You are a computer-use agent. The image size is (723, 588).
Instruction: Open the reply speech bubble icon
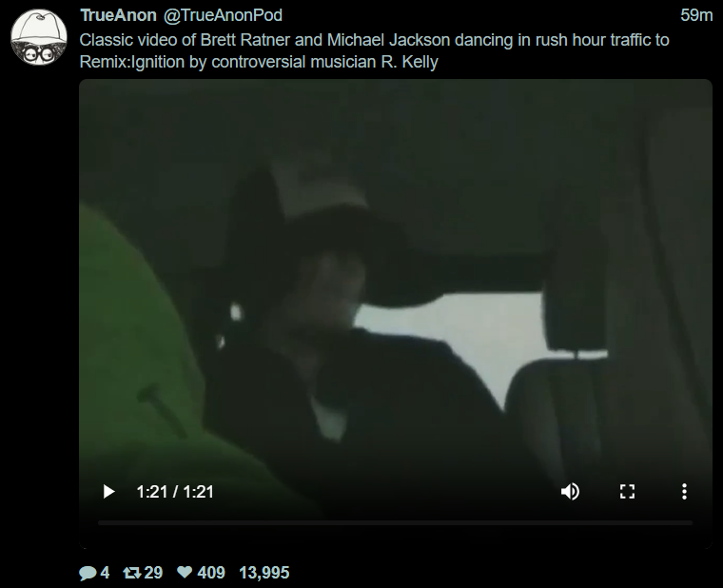[88, 573]
